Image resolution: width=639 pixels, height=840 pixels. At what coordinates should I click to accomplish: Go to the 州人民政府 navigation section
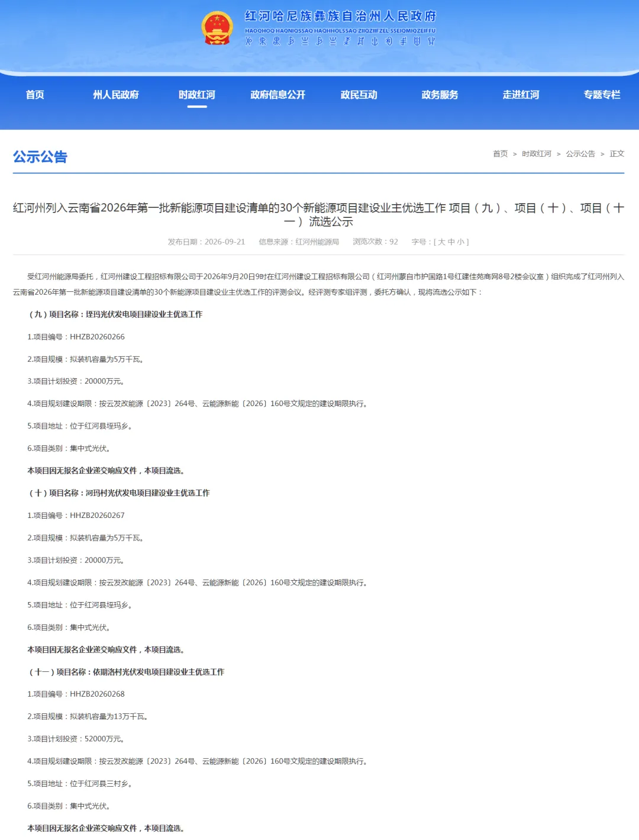click(x=116, y=95)
